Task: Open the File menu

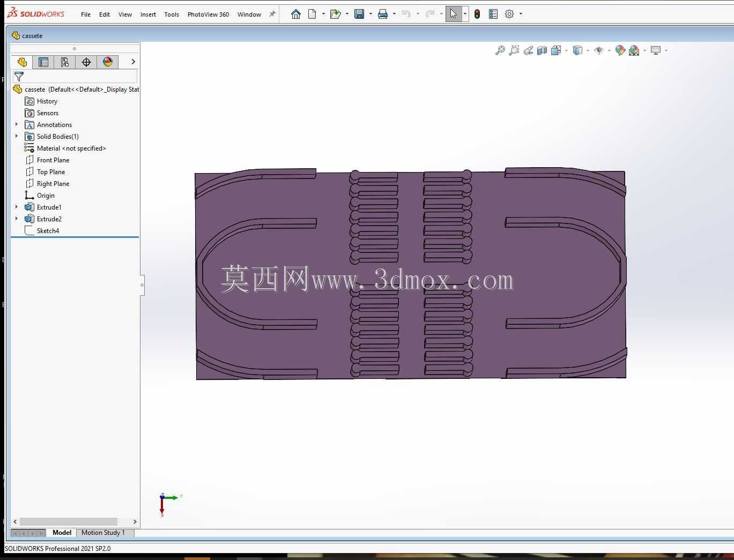Action: coord(86,14)
